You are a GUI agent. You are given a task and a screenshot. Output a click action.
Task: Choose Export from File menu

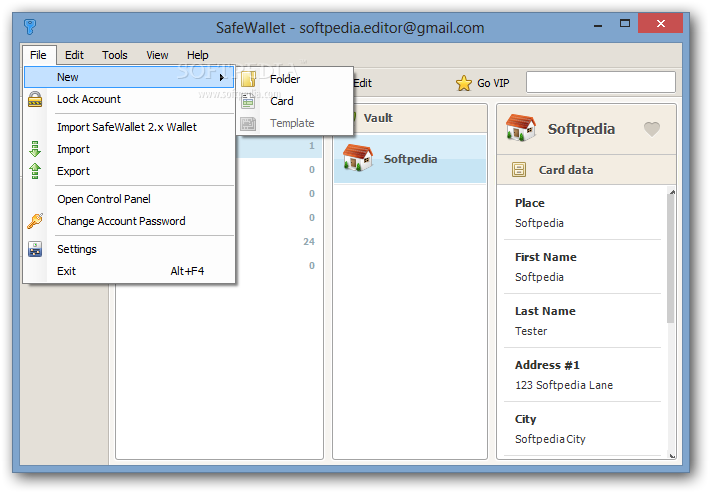click(129, 171)
